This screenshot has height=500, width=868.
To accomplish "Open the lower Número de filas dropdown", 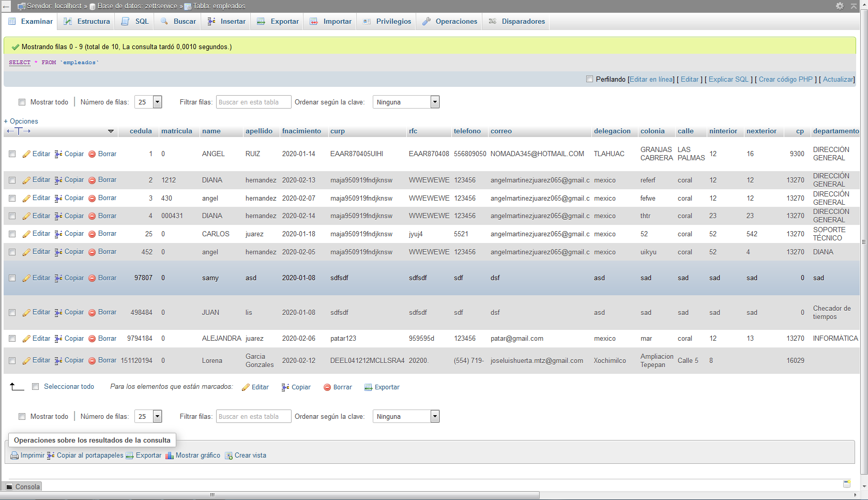I will [148, 416].
